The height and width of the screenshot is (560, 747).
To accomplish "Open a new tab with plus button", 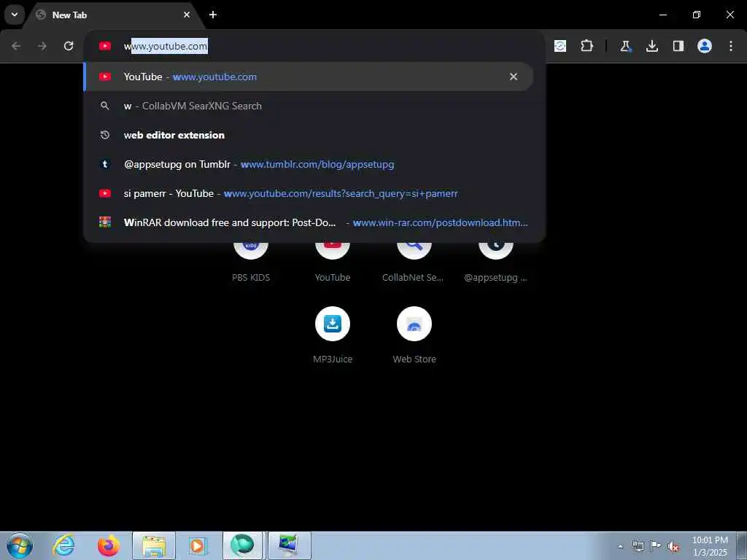I will tap(213, 15).
